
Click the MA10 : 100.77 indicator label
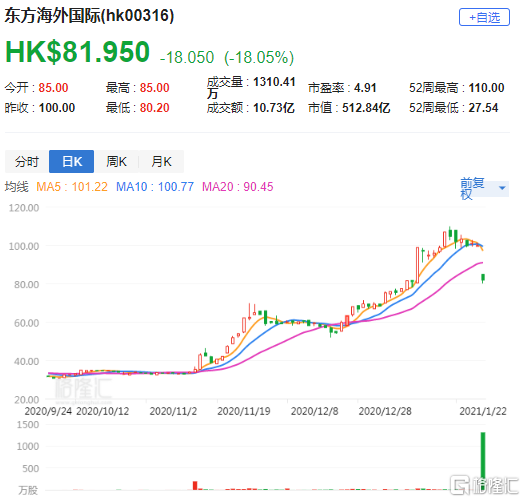point(155,187)
